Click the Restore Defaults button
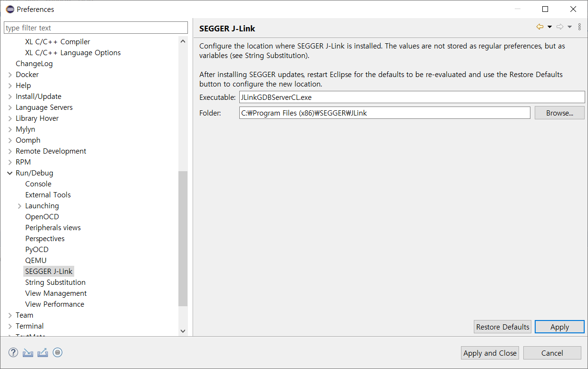This screenshot has height=369, width=588. (503, 327)
